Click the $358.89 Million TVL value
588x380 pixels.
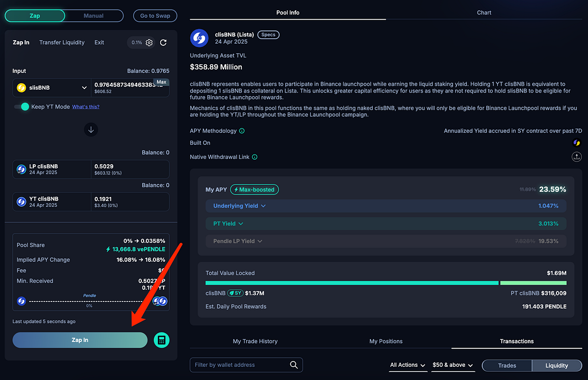coord(216,67)
